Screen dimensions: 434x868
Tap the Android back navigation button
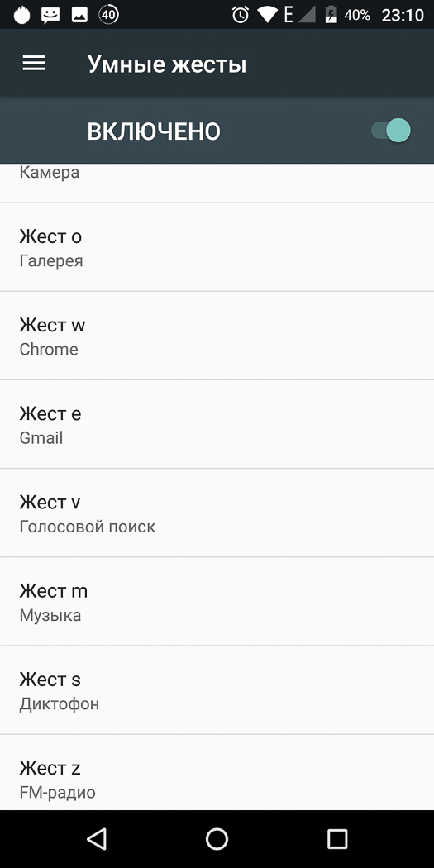(97, 839)
